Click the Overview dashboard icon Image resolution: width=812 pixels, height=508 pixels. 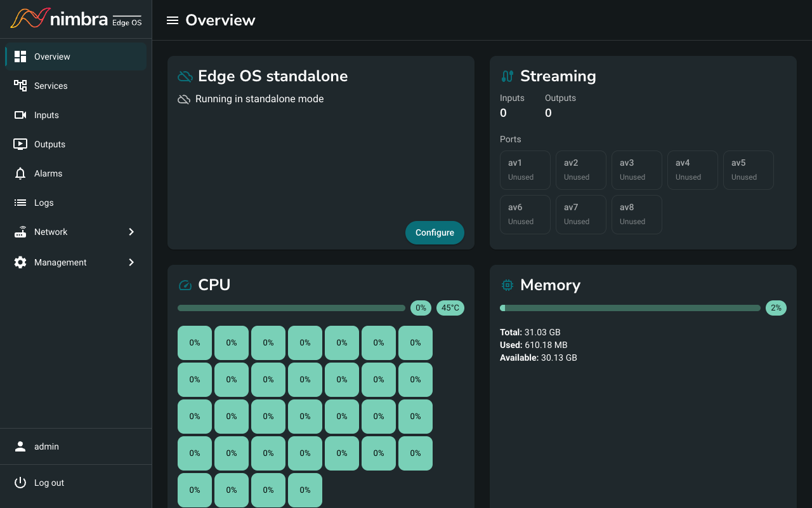coord(20,57)
